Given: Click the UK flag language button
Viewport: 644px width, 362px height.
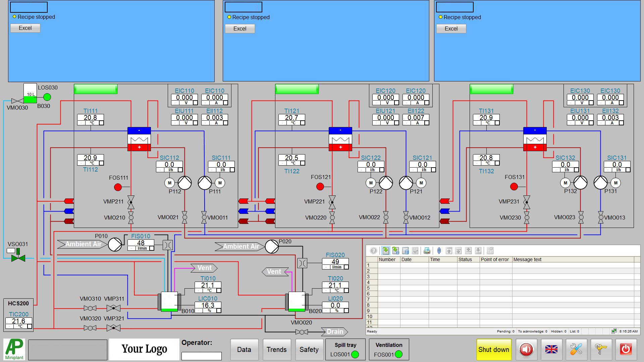Looking at the screenshot, I should (551, 350).
